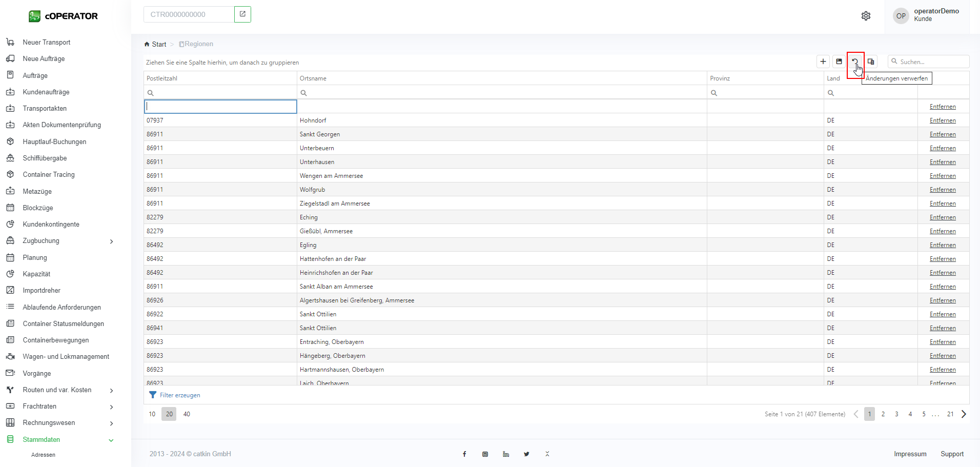Open the LinkedIn footer icon
Viewport: 980px width, 467px height.
click(506, 454)
